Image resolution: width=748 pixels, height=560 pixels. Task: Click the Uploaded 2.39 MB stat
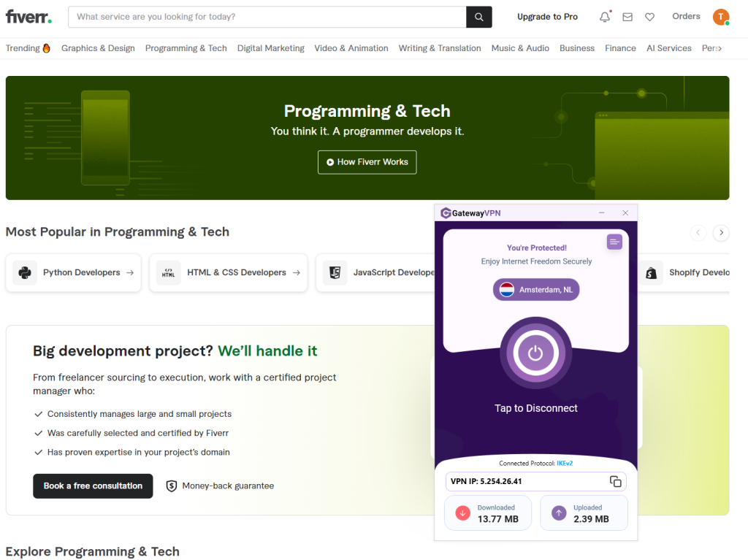tap(584, 513)
